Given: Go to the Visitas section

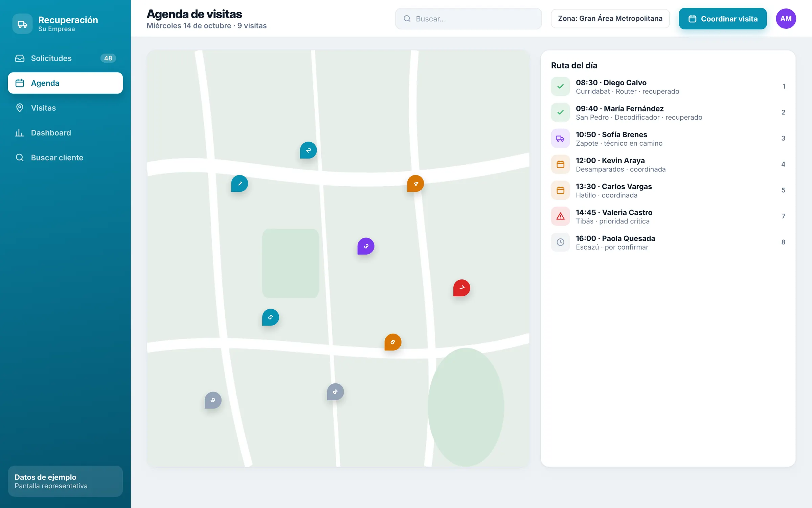Looking at the screenshot, I should click(x=65, y=108).
